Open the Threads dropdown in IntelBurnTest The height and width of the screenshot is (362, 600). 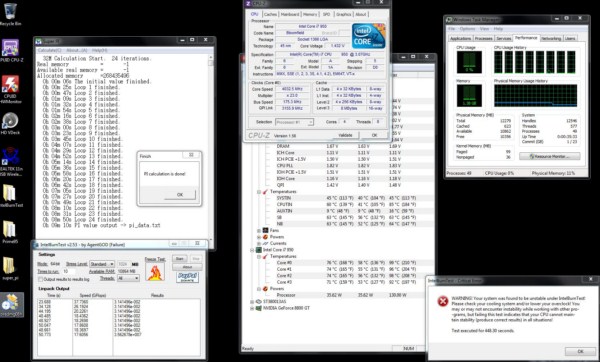(128, 278)
